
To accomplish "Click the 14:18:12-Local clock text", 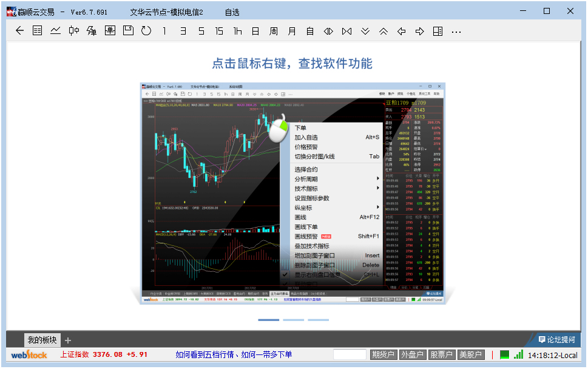I will click(552, 355).
